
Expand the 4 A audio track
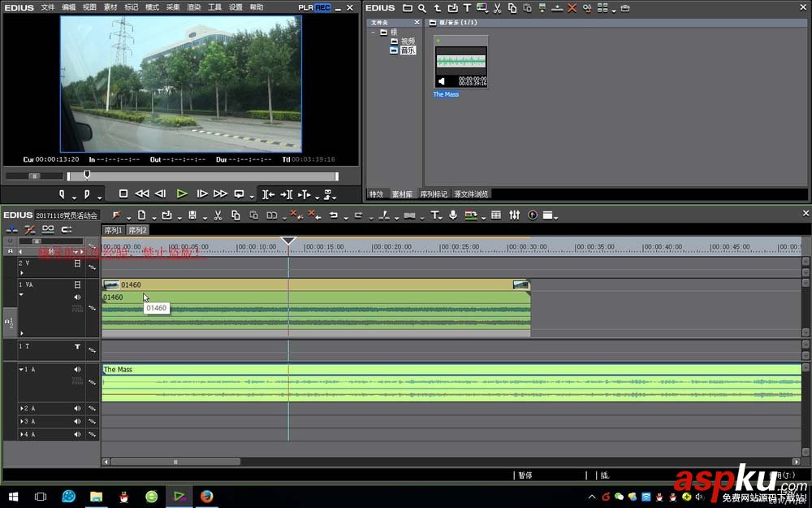(21, 434)
